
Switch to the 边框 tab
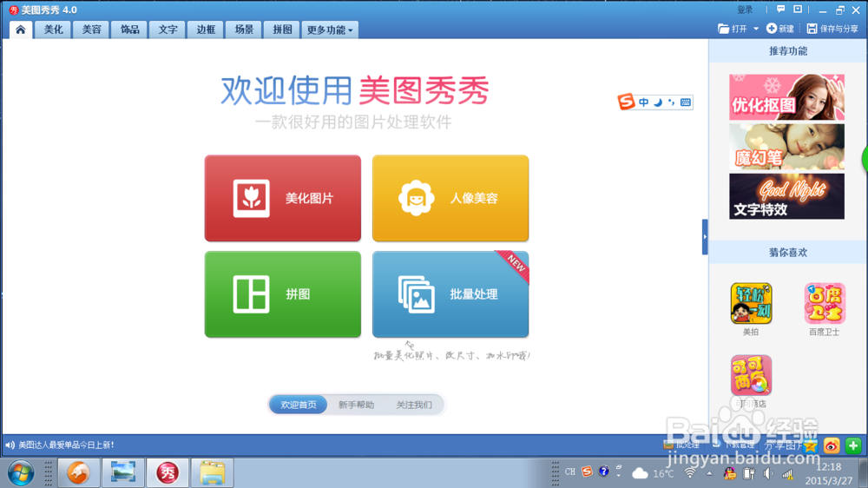(206, 30)
